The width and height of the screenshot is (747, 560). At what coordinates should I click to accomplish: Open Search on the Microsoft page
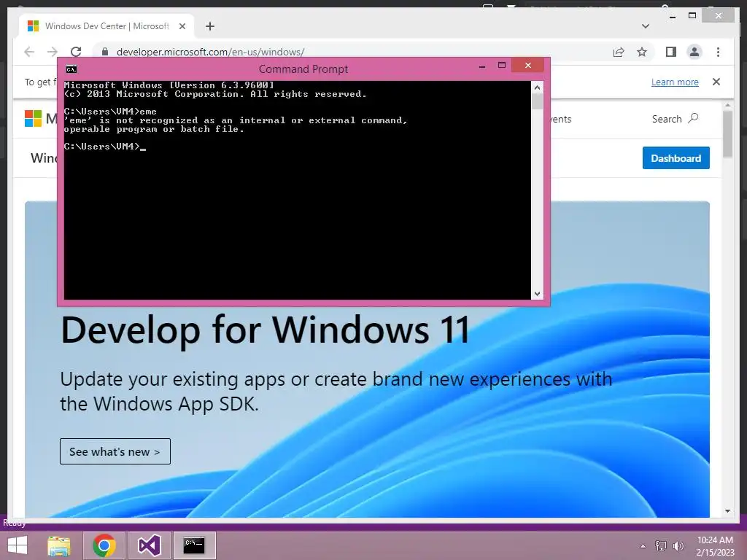coord(675,119)
